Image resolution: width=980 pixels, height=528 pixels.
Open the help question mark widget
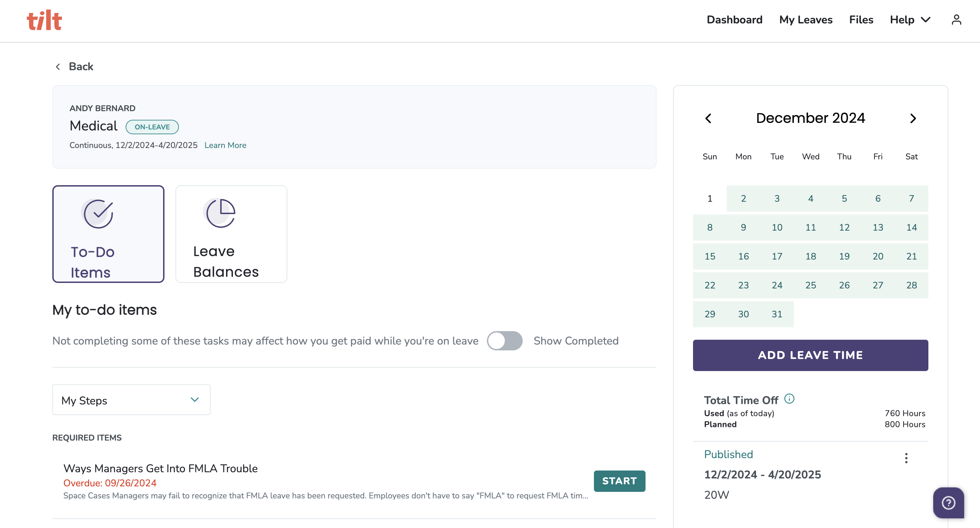coord(948,503)
